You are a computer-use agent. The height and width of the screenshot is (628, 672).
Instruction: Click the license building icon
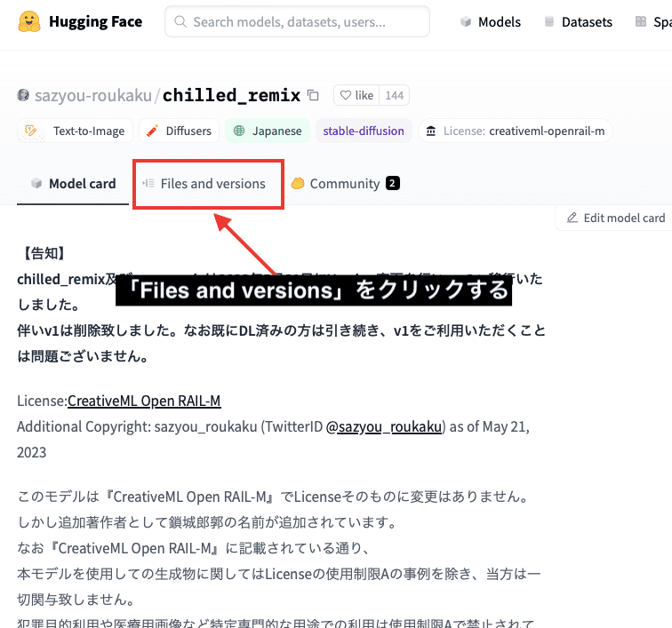click(431, 131)
